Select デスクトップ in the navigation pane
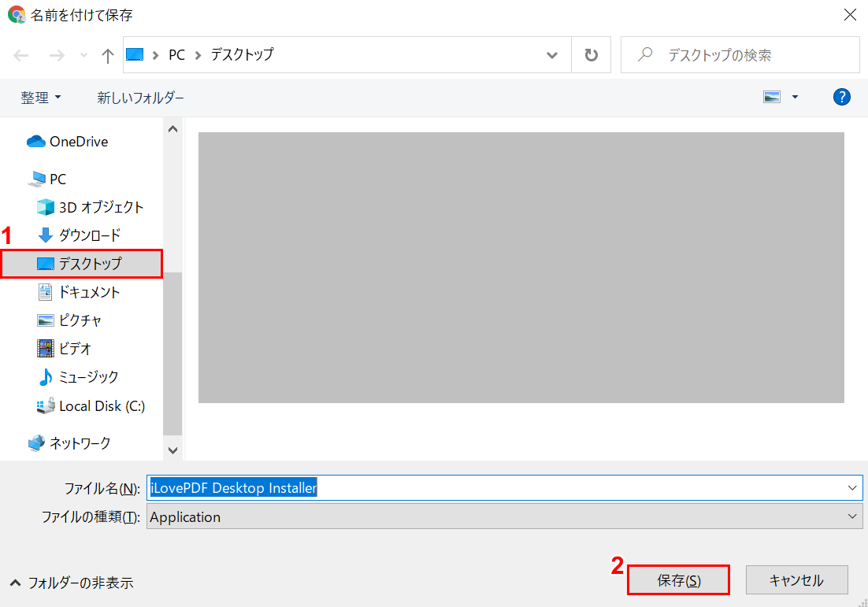The height and width of the screenshot is (607, 868). tap(90, 264)
